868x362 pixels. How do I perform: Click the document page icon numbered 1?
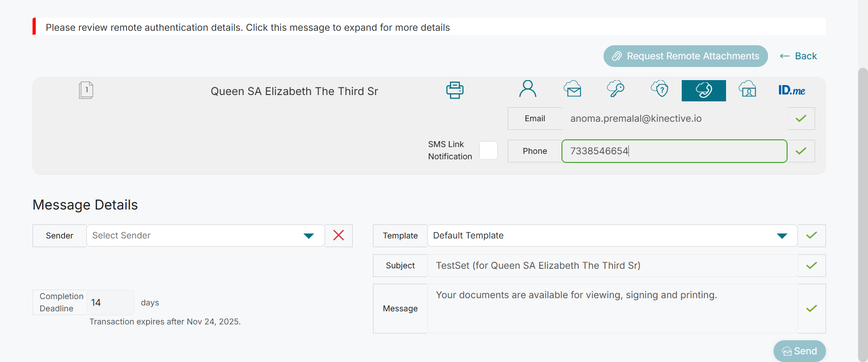coord(86,90)
